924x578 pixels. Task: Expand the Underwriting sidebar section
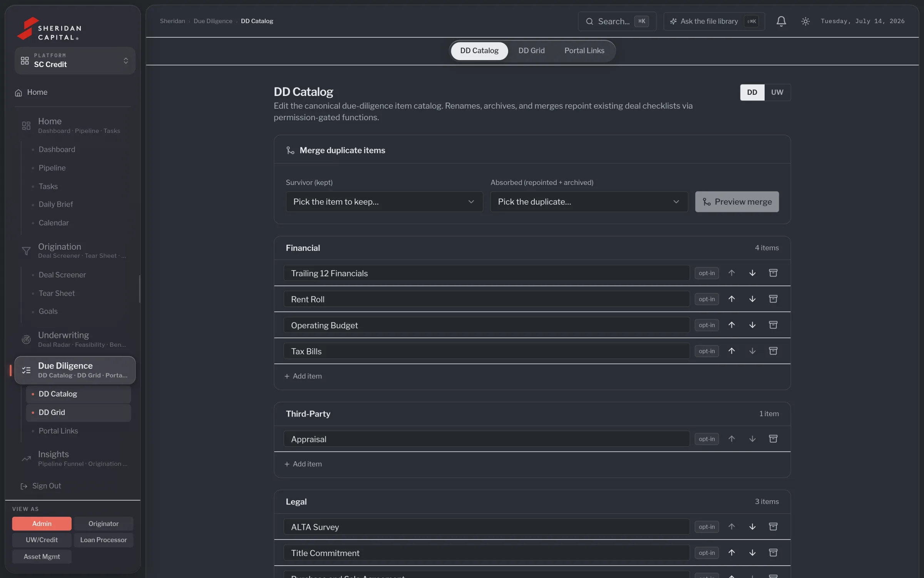click(75, 339)
